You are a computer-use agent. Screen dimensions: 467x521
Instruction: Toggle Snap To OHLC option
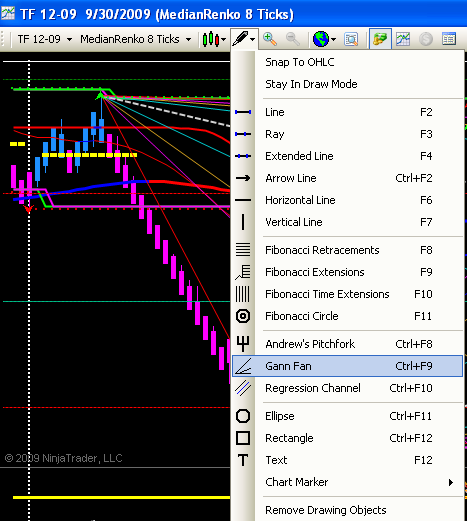click(347, 62)
